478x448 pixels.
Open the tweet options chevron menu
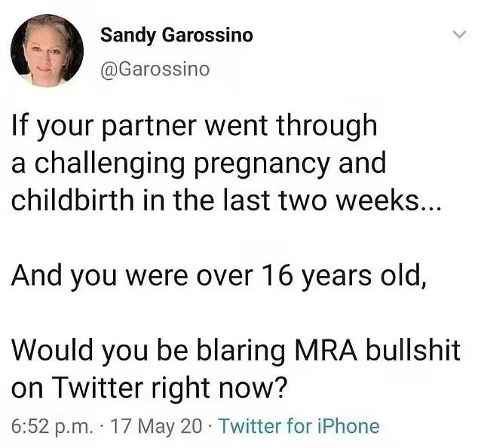click(x=459, y=34)
